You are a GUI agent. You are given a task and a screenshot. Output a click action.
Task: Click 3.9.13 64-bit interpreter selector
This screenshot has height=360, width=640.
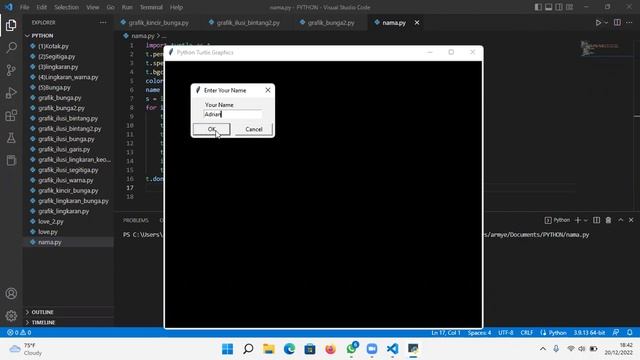pos(589,333)
